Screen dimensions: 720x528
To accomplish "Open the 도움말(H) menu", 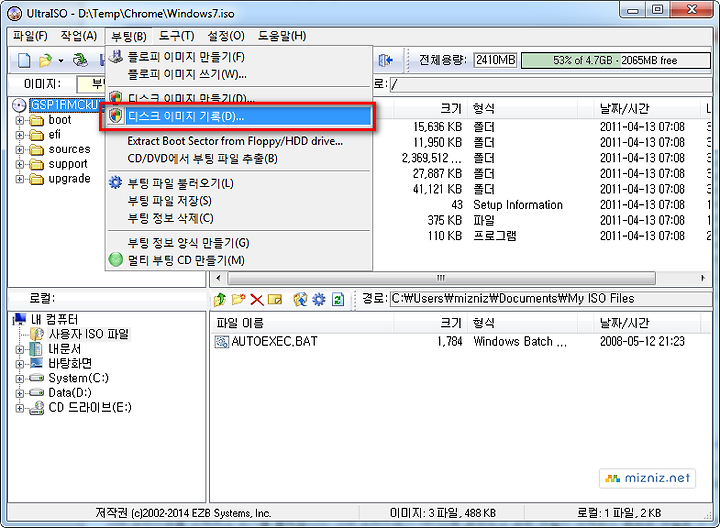I will coord(281,36).
